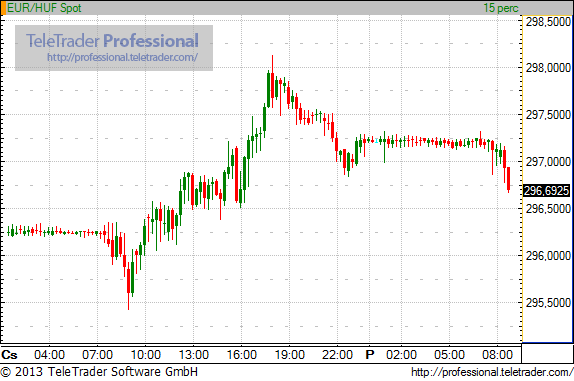Click the 298,5000 price axis label
Screen dimensions: 574x381
point(548,22)
